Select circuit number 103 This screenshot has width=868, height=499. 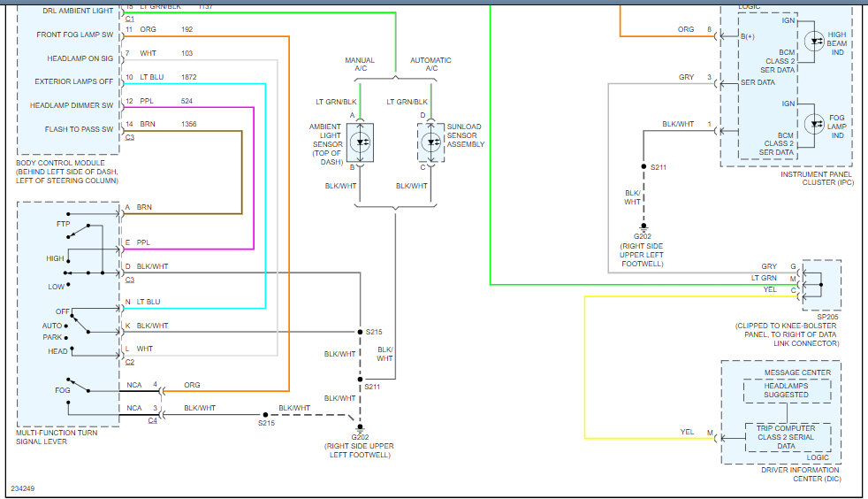point(187,53)
